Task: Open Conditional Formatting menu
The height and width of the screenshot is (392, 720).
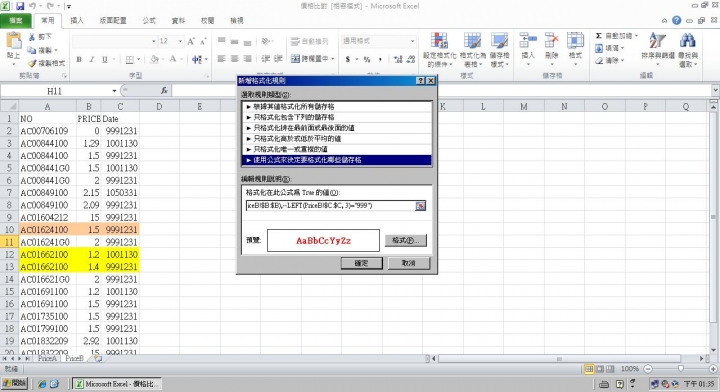Action: [x=439, y=50]
